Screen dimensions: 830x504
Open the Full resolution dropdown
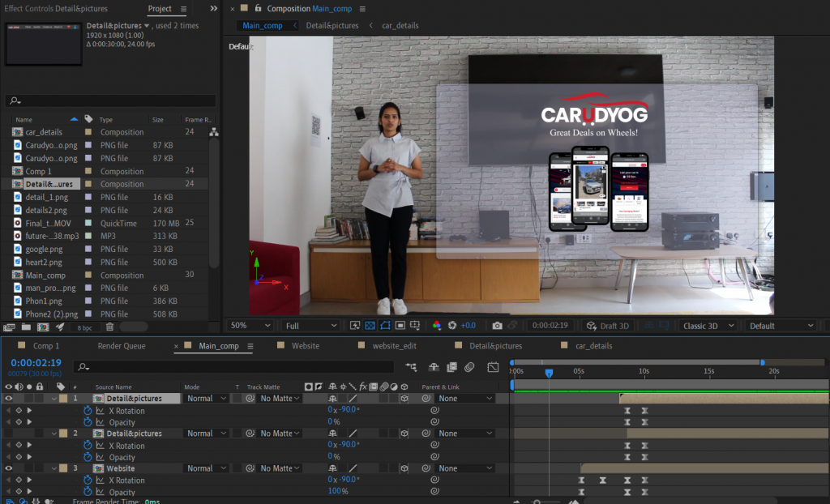tap(310, 326)
